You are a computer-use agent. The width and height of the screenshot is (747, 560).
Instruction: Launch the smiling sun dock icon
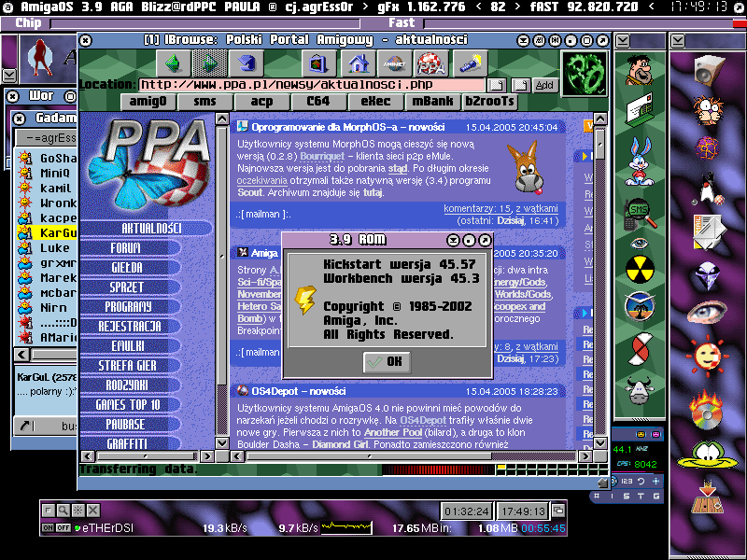708,356
